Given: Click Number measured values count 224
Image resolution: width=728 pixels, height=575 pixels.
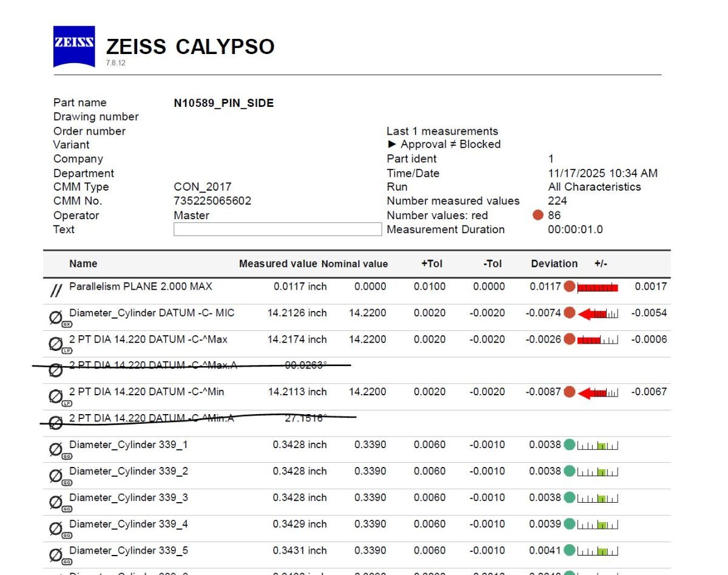Looking at the screenshot, I should pyautogui.click(x=558, y=201).
